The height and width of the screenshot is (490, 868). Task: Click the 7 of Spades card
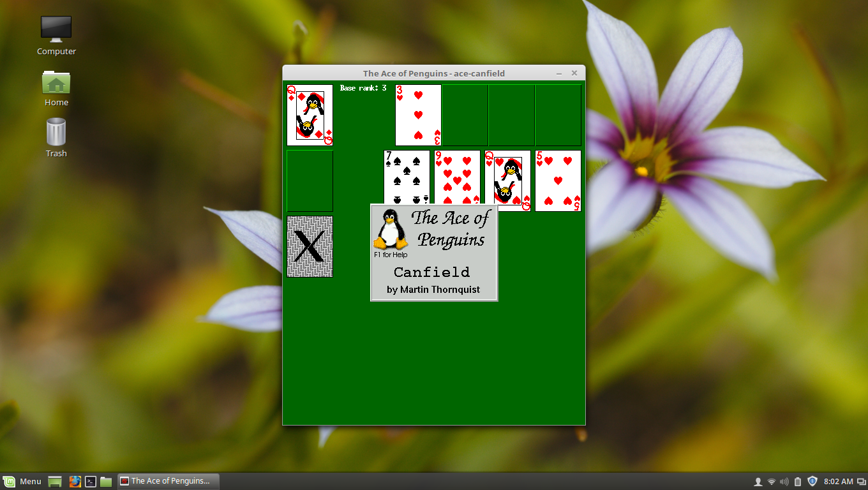(407, 177)
